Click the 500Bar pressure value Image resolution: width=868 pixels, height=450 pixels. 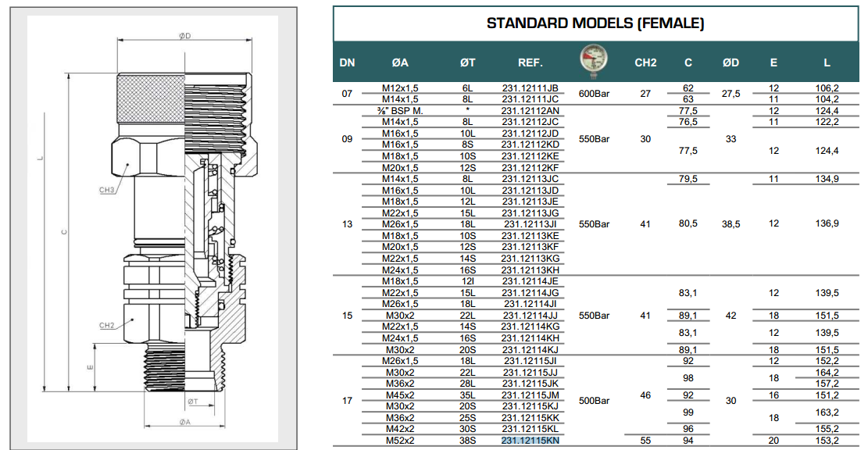tap(595, 401)
